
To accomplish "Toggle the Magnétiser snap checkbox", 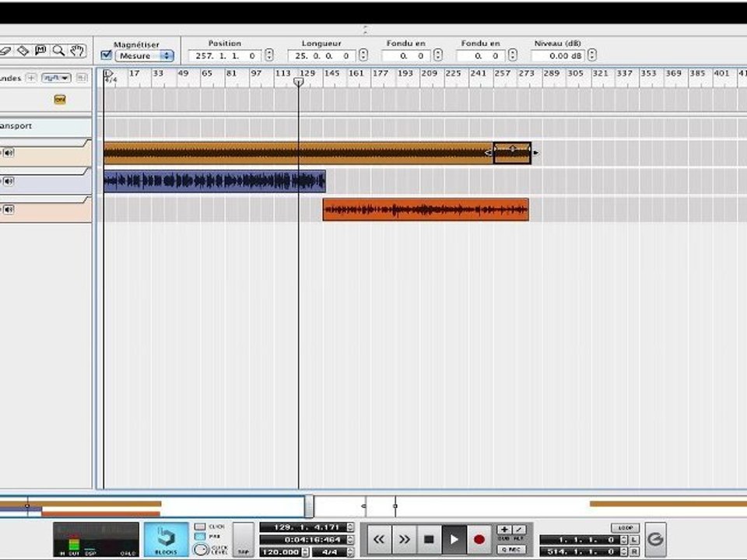I will [107, 55].
